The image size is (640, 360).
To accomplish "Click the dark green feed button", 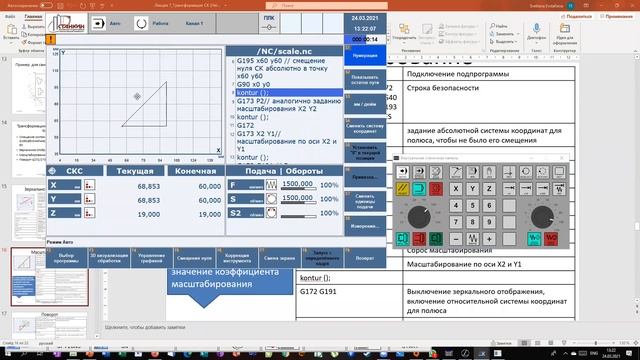I will (436, 239).
